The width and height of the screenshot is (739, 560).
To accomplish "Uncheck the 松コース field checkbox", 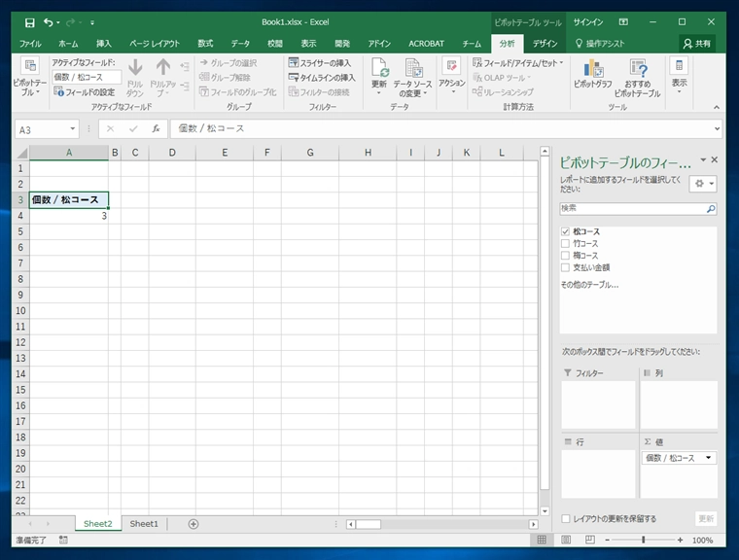I will click(x=565, y=231).
